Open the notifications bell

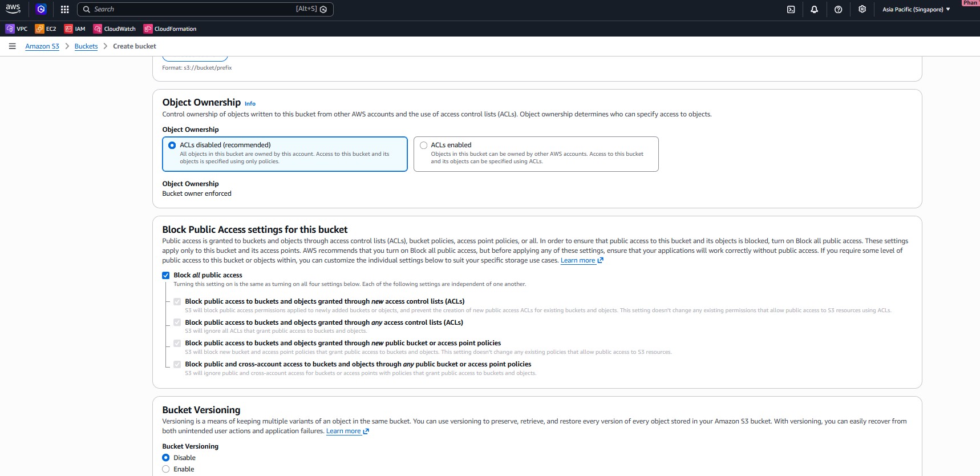point(814,9)
